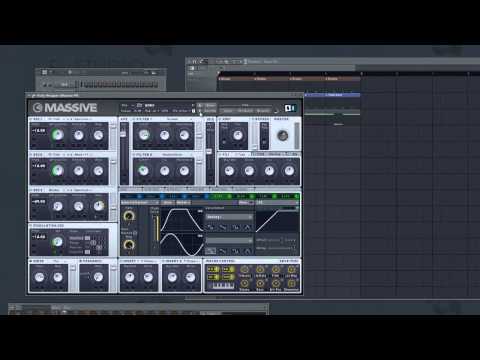Open the Insert 2 effect type dropdown
Viewport: 480px width, 360px height.
192,261
